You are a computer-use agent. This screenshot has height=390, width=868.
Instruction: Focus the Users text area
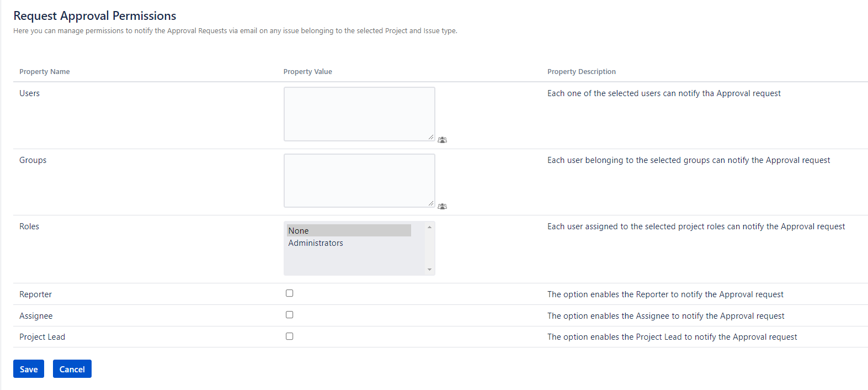[x=359, y=114]
